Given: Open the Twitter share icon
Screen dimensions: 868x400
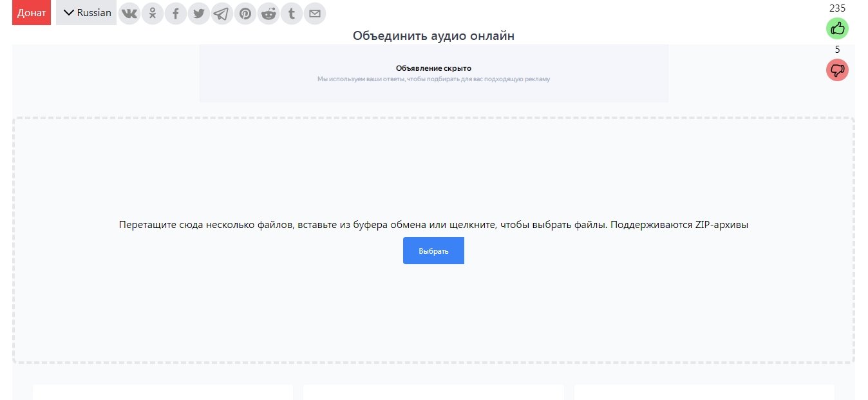Looking at the screenshot, I should (198, 13).
